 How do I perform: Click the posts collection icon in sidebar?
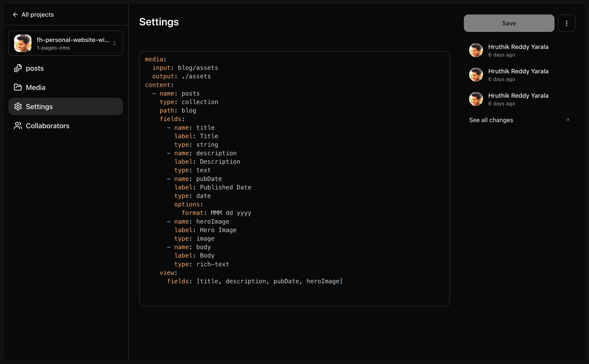point(18,68)
